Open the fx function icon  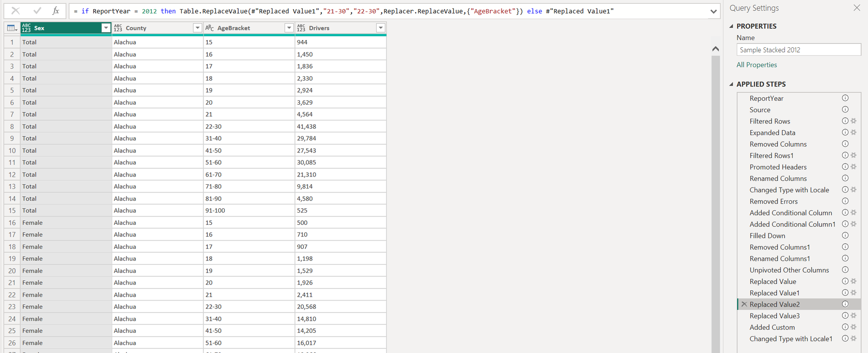[x=56, y=11]
